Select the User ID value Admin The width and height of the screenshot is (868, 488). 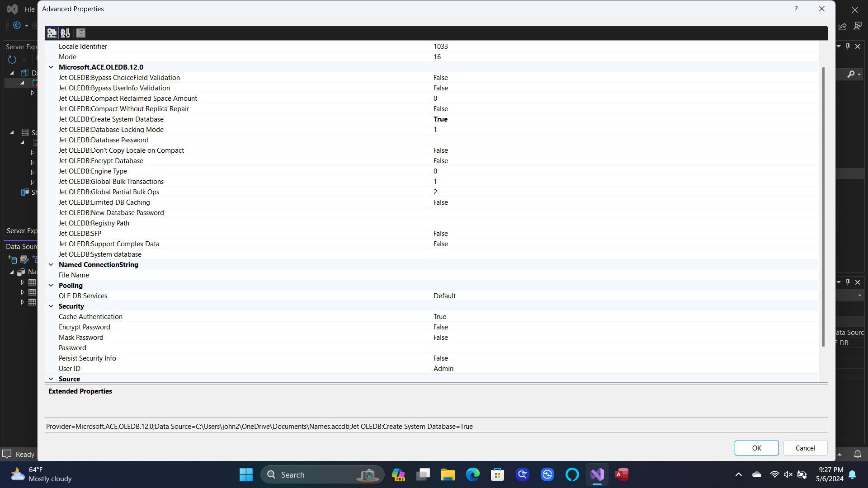point(443,368)
